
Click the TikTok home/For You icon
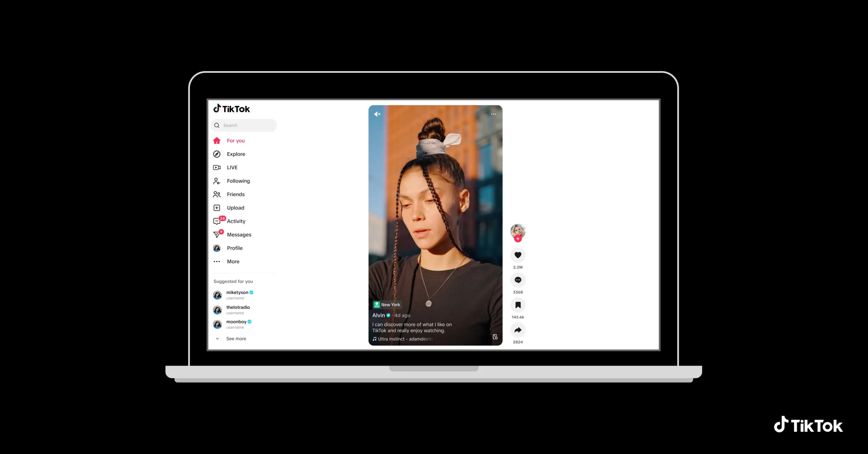point(217,140)
